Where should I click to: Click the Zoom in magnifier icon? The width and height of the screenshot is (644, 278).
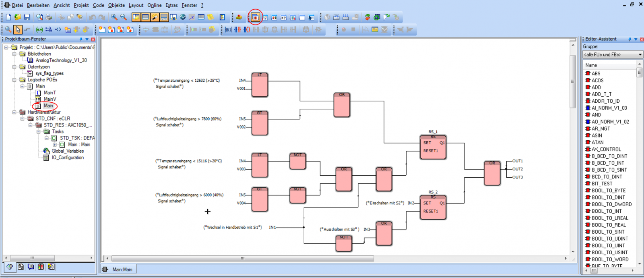click(x=114, y=17)
